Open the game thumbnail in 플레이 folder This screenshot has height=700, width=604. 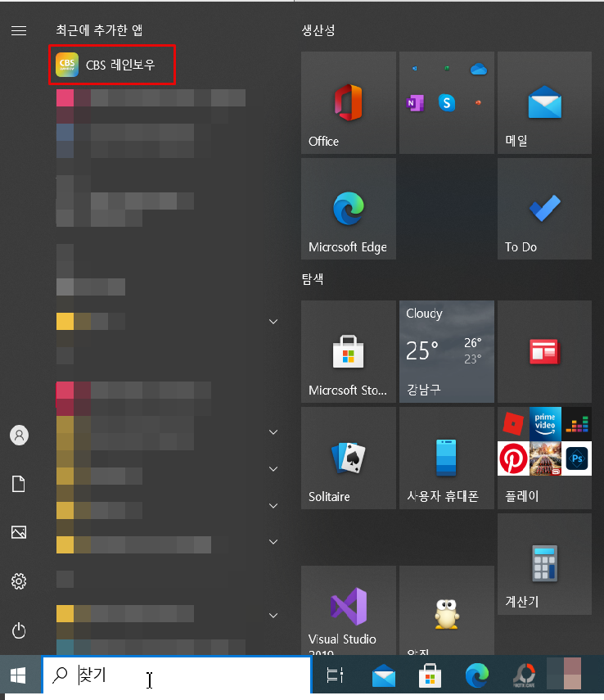click(x=545, y=458)
